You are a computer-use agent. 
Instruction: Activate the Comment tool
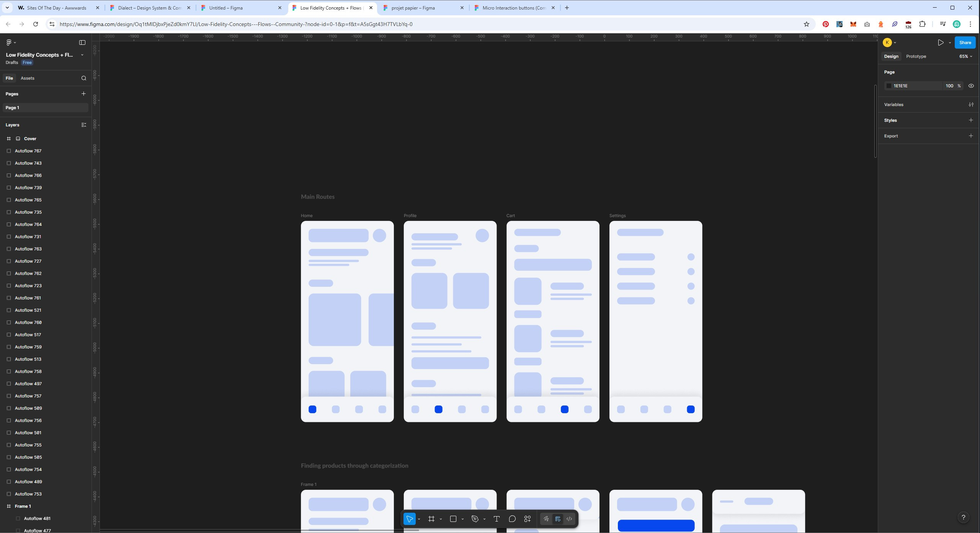click(512, 519)
